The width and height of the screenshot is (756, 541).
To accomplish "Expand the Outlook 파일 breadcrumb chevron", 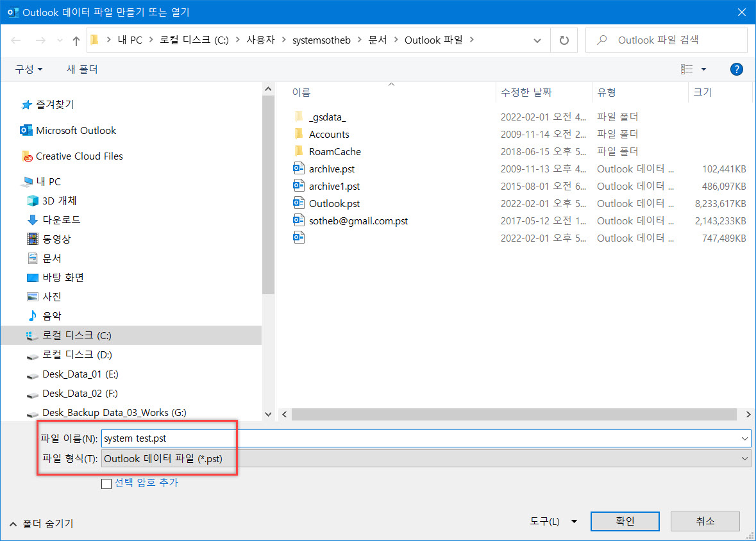I will 471,40.
